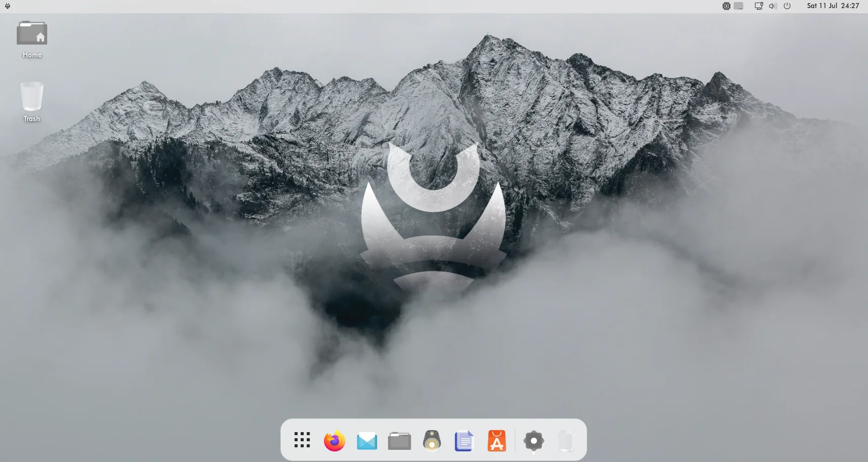Screen dimensions: 868x462
Task: Open the applications grid launcher in dock
Action: tap(302, 440)
